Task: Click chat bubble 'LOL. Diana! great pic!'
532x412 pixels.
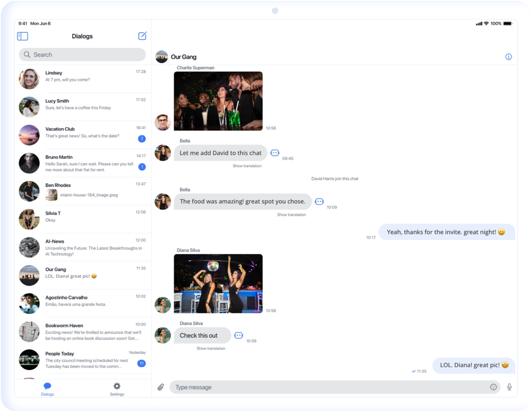Action: 474,365
